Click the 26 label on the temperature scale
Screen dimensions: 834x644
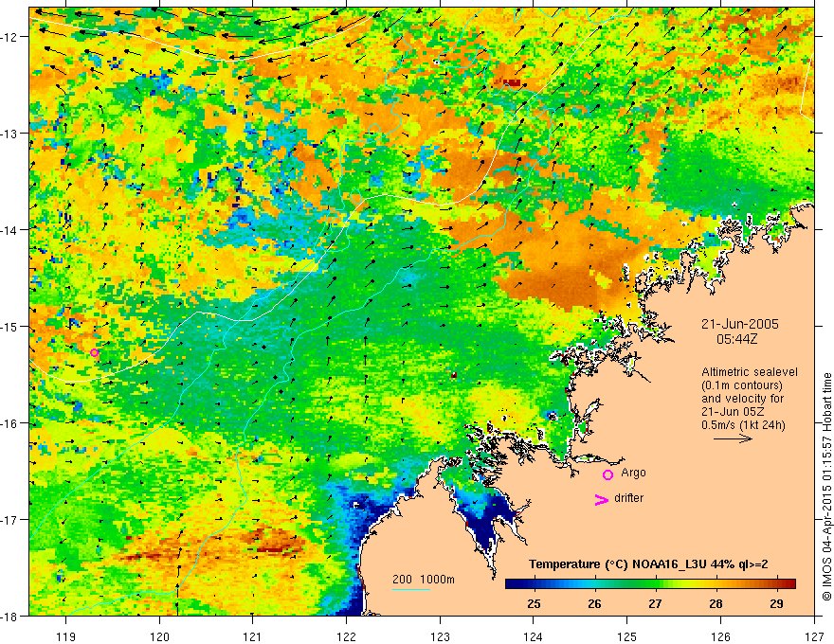click(594, 603)
